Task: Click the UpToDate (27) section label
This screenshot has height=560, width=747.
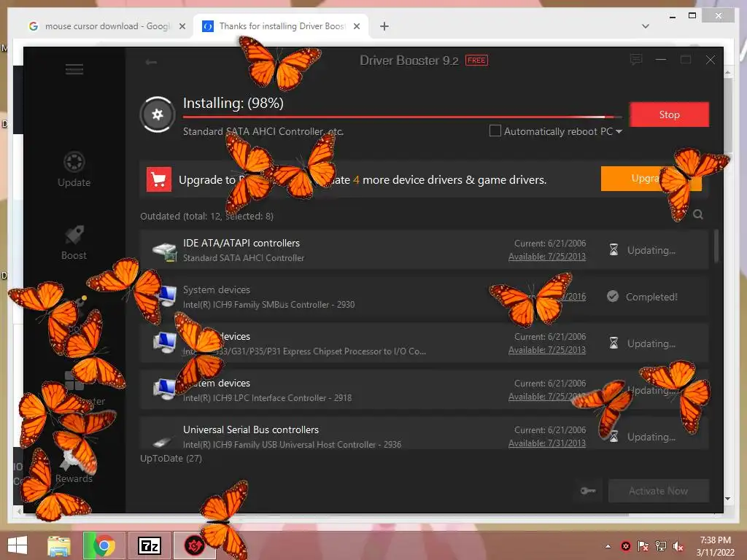Action: click(171, 458)
